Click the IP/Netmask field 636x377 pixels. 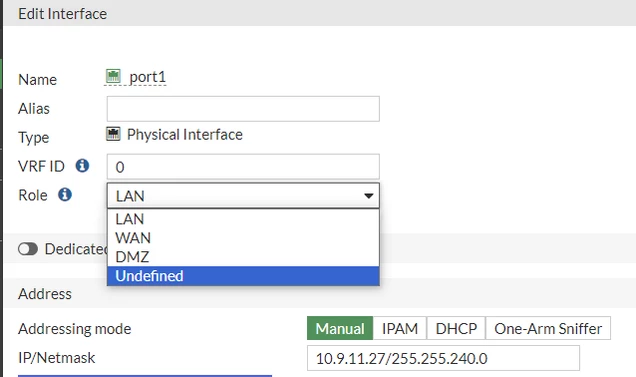[443, 358]
